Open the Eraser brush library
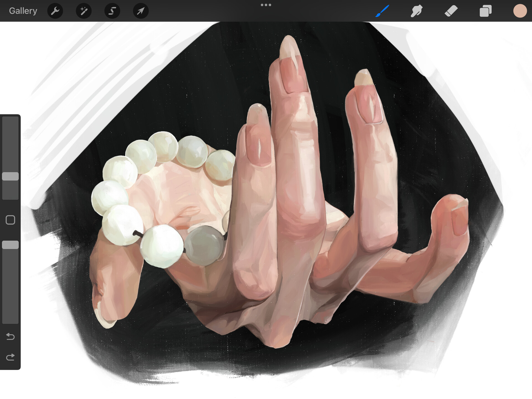This screenshot has width=532, height=399. (x=451, y=11)
